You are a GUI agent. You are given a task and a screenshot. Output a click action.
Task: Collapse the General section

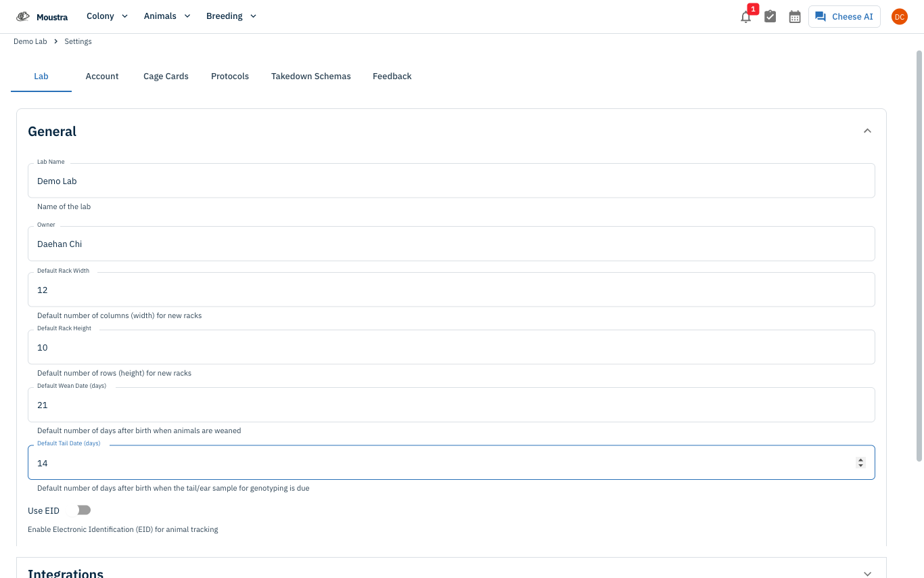(x=867, y=131)
